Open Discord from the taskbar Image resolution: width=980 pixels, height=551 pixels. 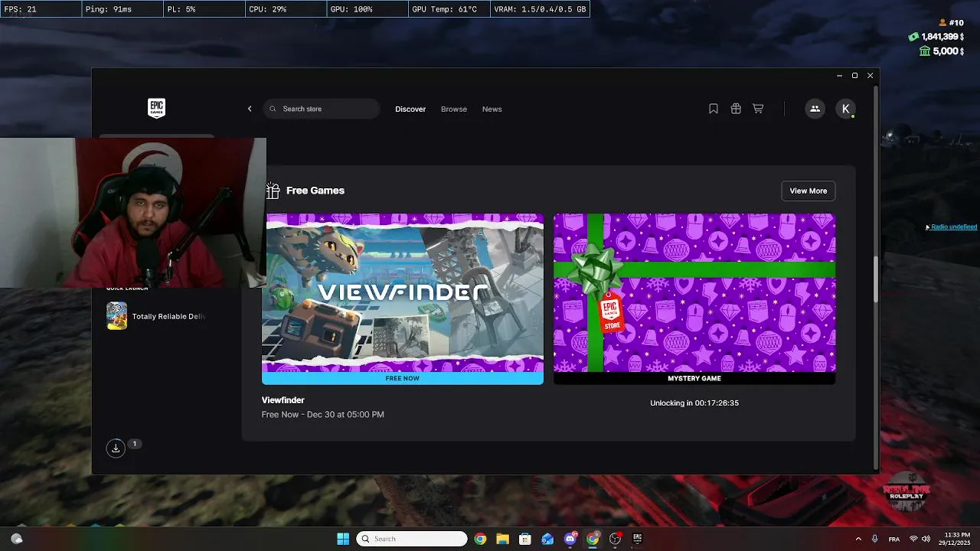570,539
